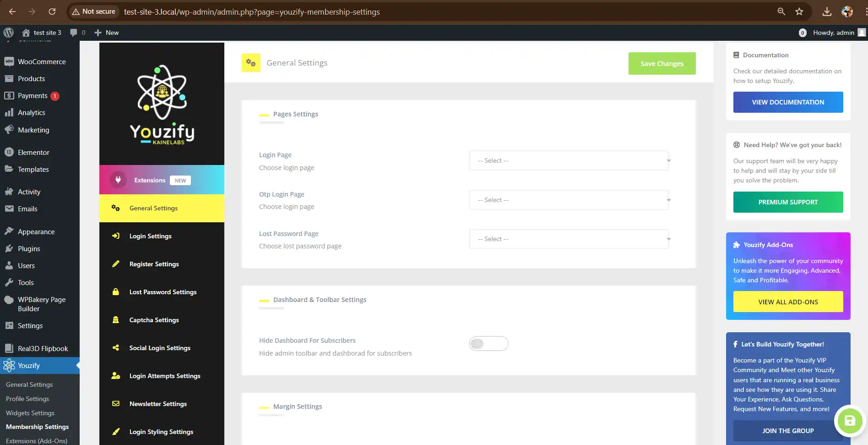The width and height of the screenshot is (868, 445).
Task: Click the Tools wrench icon
Action: (9, 282)
